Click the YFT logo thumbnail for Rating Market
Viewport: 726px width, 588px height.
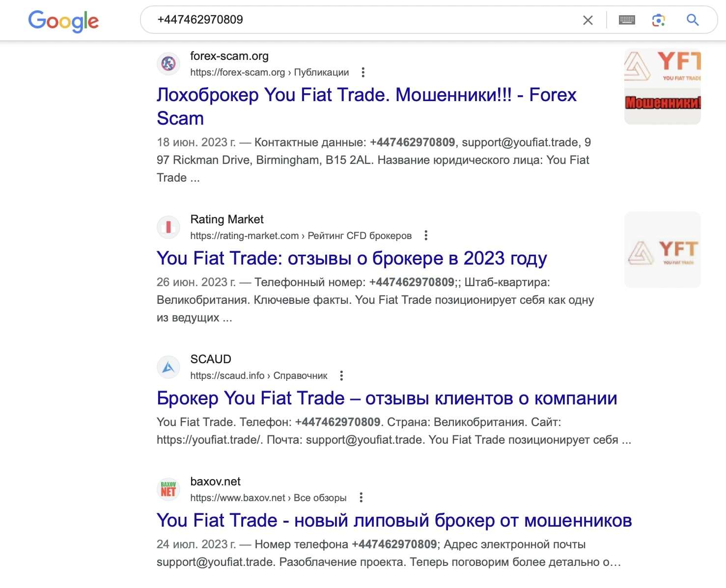click(x=662, y=250)
